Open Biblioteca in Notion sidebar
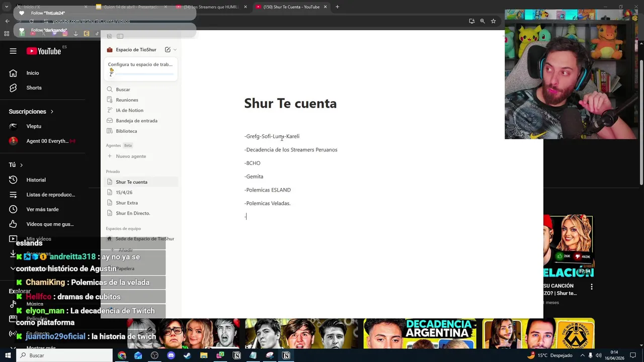Image resolution: width=644 pixels, height=362 pixels. point(126,131)
